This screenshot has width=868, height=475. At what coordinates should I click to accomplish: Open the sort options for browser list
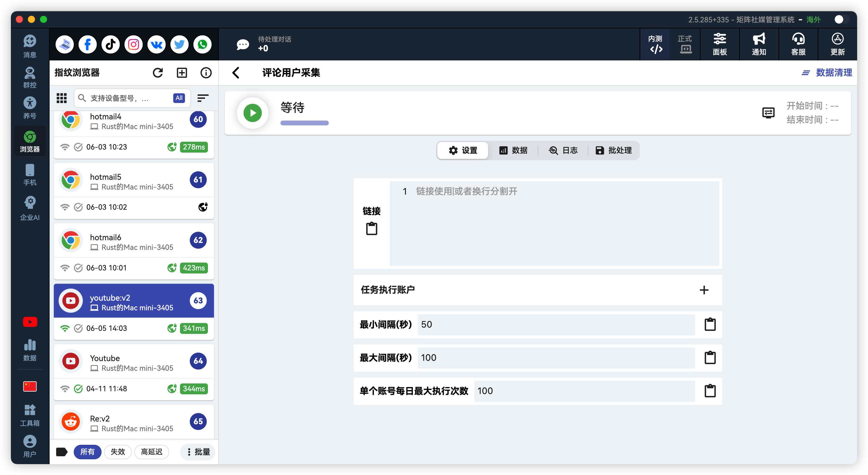pyautogui.click(x=202, y=98)
